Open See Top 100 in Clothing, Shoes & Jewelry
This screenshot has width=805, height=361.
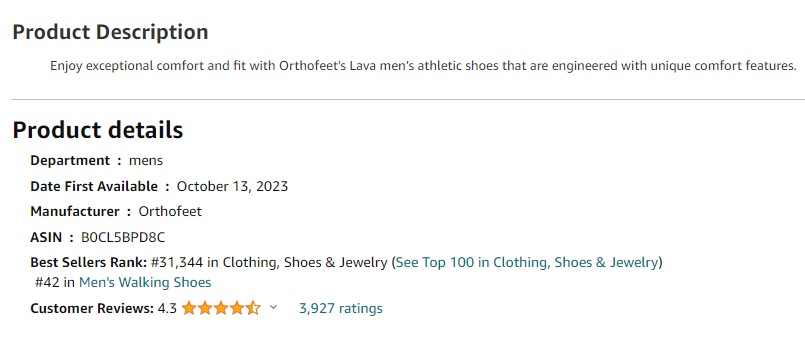coord(527,262)
